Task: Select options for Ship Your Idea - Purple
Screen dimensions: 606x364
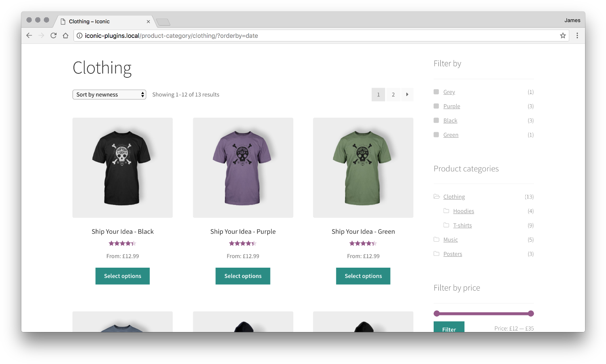Action: coord(243,276)
